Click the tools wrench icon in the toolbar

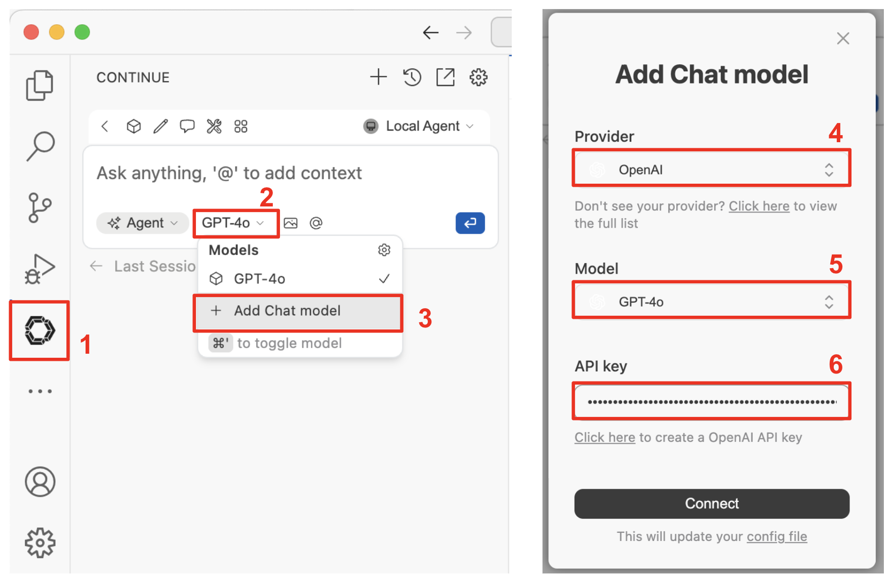tap(214, 126)
